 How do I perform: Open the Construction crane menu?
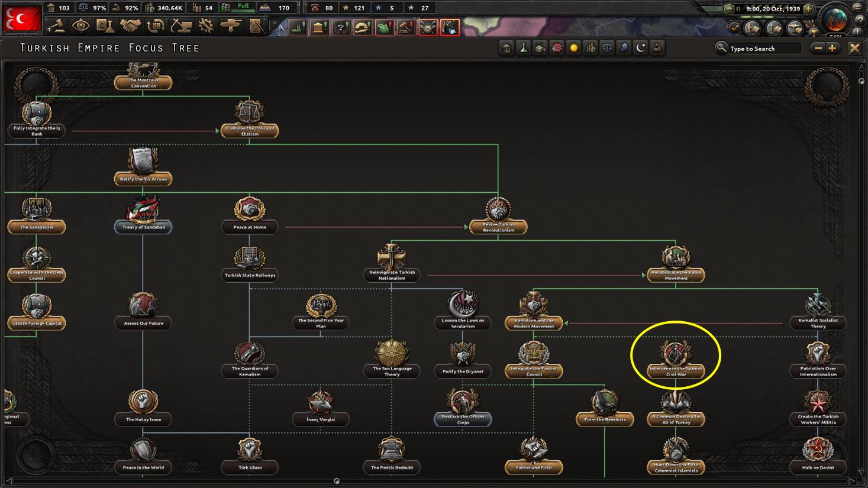180,26
